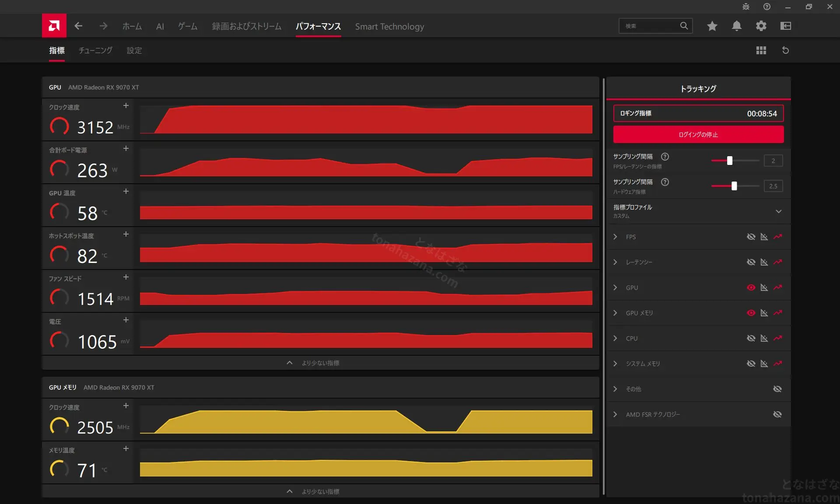
Task: Expand the GPU メモリ tracking row chevron
Action: coord(616,313)
